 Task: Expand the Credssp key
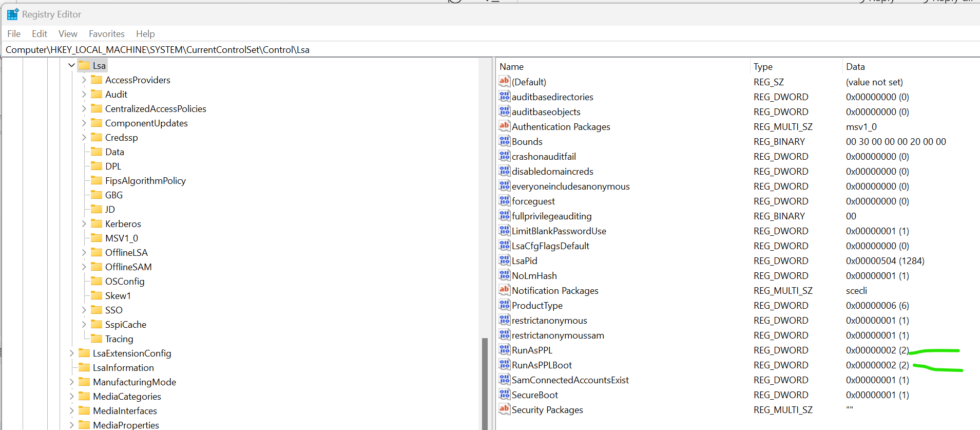point(84,137)
